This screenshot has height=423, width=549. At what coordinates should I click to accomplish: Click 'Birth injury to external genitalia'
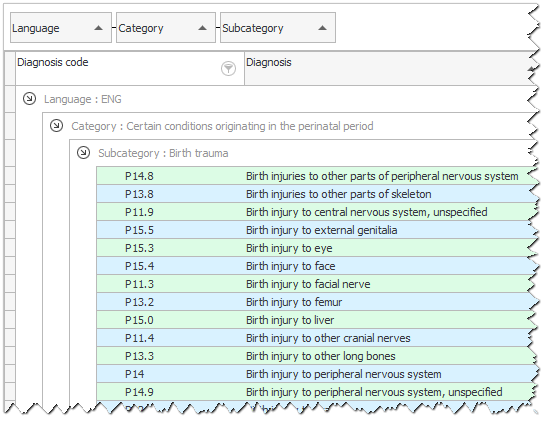click(321, 230)
